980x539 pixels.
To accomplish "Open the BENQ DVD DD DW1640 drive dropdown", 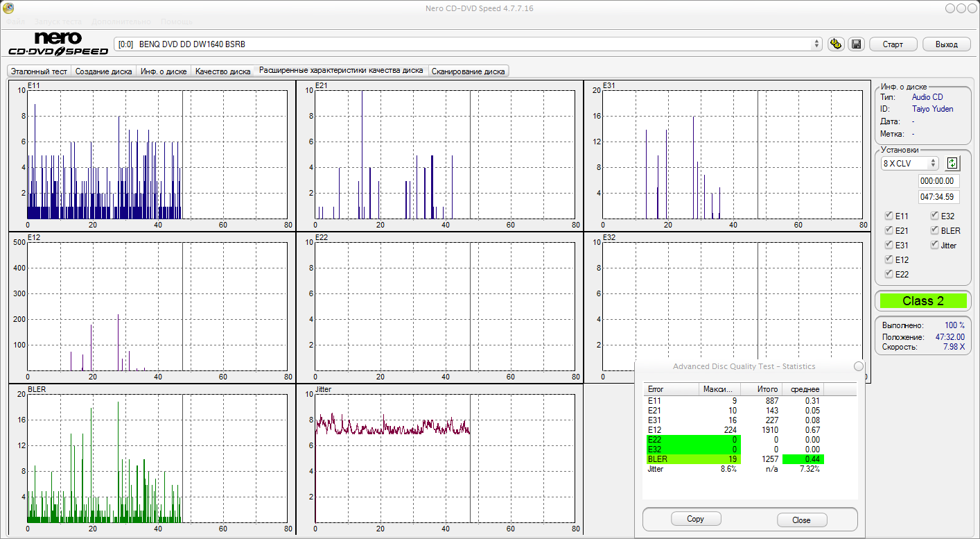I will pyautogui.click(x=468, y=44).
